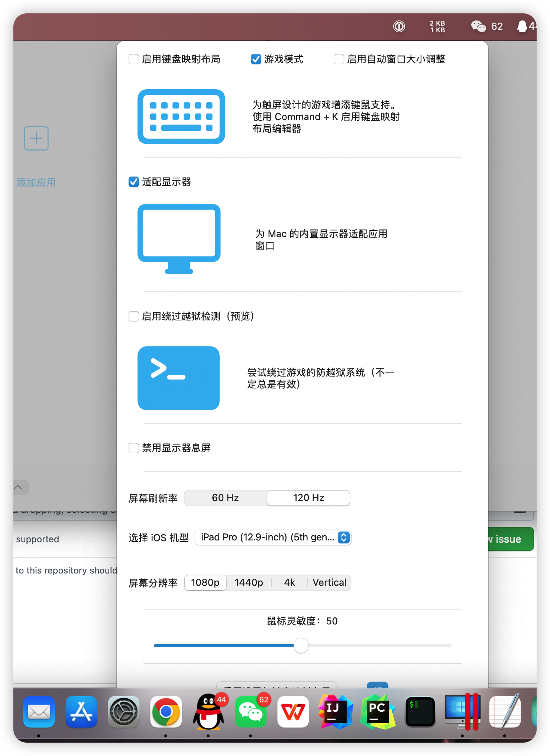Choose 1440p screen resolution
550x756 pixels.
pyautogui.click(x=249, y=583)
